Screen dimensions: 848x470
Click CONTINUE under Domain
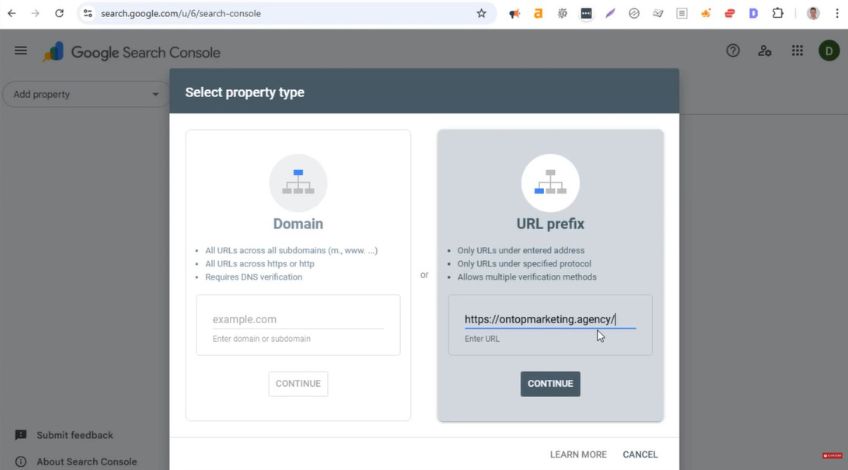(298, 383)
